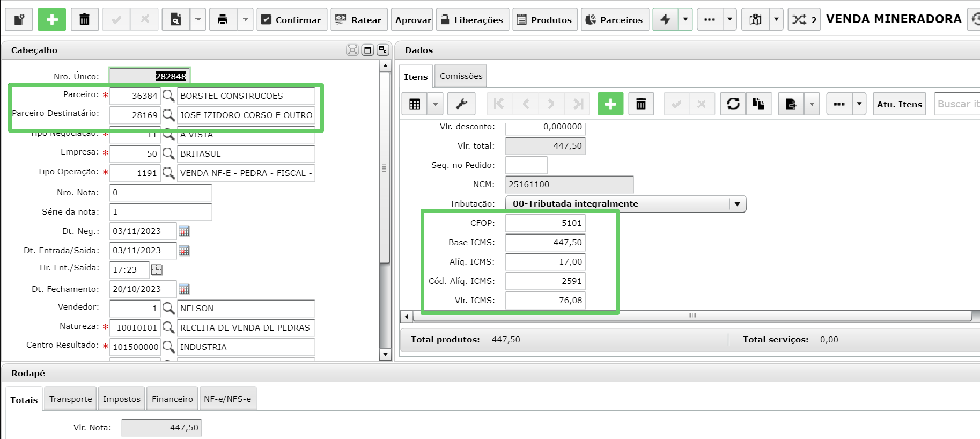Open the time picker for Hr. Ent./Saída

coord(157,269)
